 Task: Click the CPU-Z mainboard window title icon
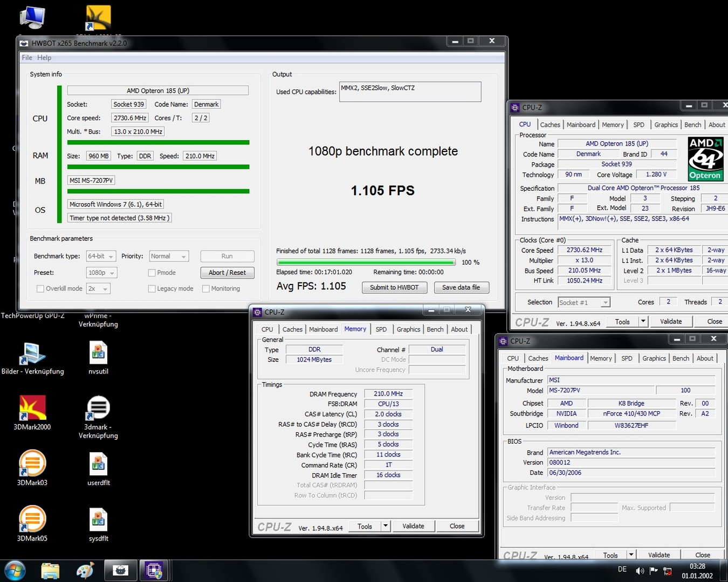(503, 341)
